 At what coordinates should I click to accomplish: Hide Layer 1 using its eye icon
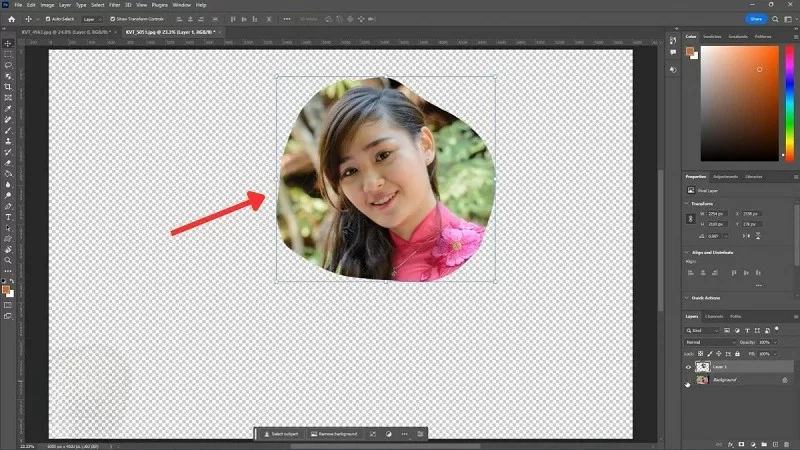pyautogui.click(x=688, y=367)
